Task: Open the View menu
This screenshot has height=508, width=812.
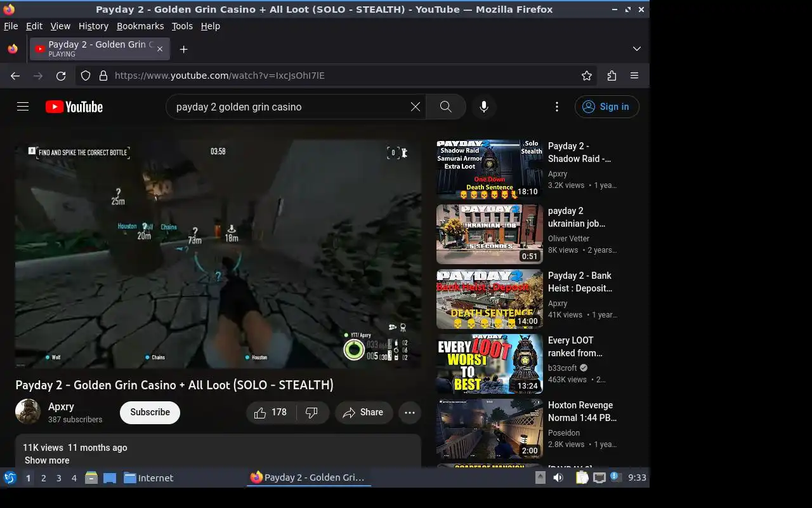Action: 60,26
